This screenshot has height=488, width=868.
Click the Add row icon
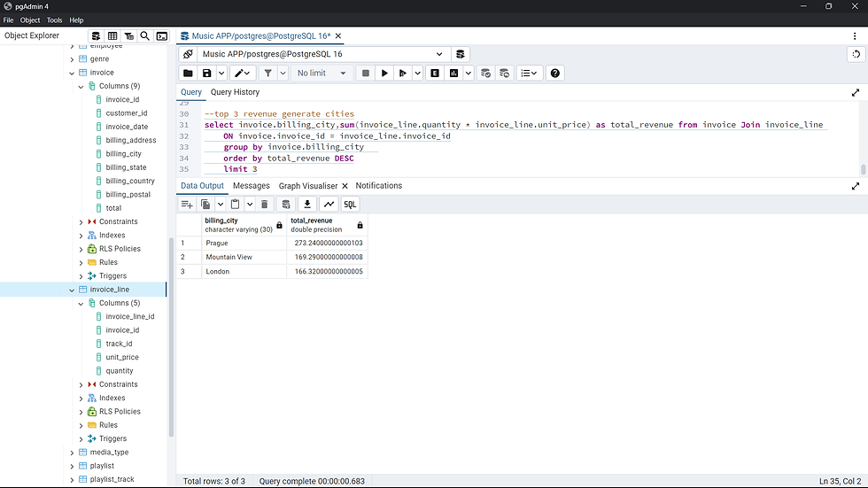click(x=187, y=205)
